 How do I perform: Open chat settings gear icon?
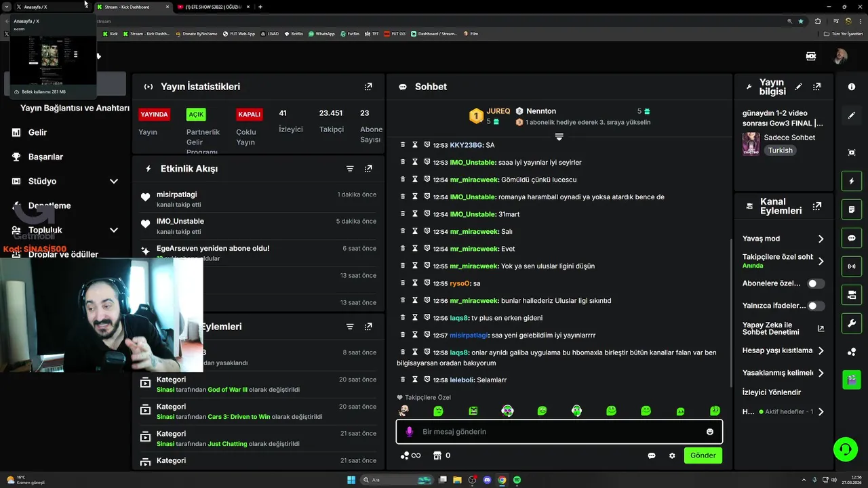(x=672, y=455)
